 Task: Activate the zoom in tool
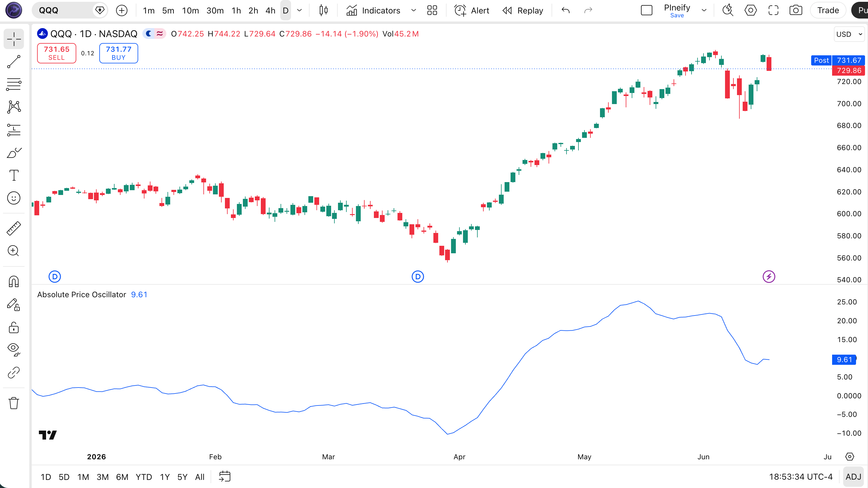tap(14, 251)
